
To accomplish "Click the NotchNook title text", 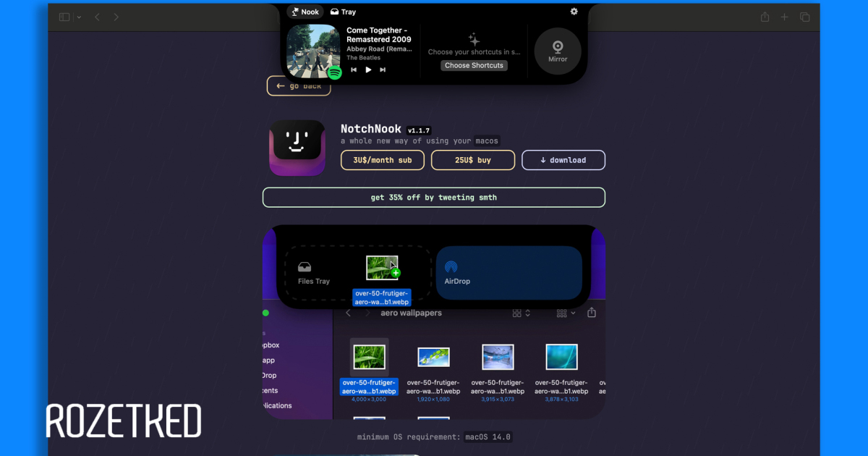I will coord(371,129).
